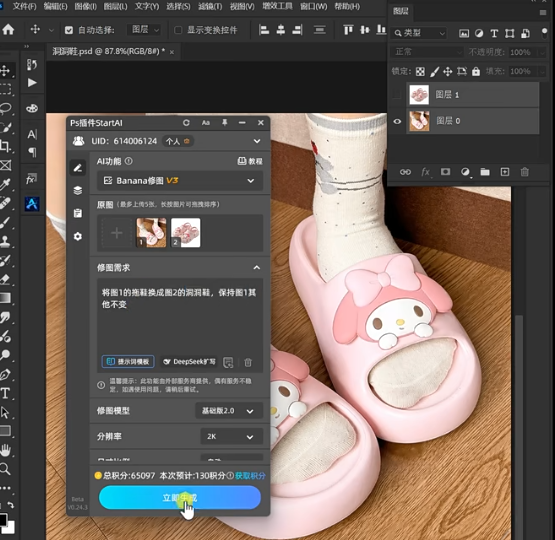Viewport: 555px width, 540px height.
Task: Pin the StartAI plugin panel
Action: [224, 122]
